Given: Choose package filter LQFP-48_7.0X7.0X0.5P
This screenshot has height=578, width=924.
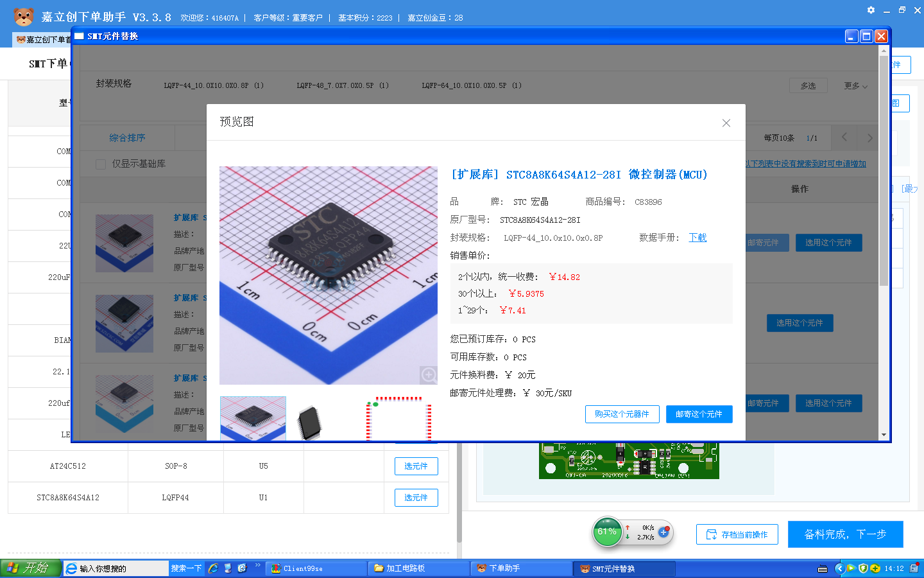Looking at the screenshot, I should [x=343, y=85].
